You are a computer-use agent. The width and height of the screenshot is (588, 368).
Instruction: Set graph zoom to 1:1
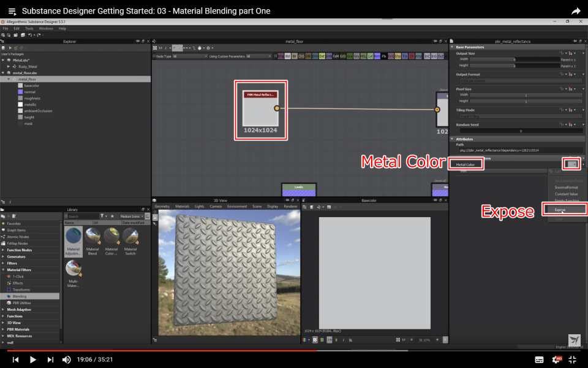pos(160,48)
